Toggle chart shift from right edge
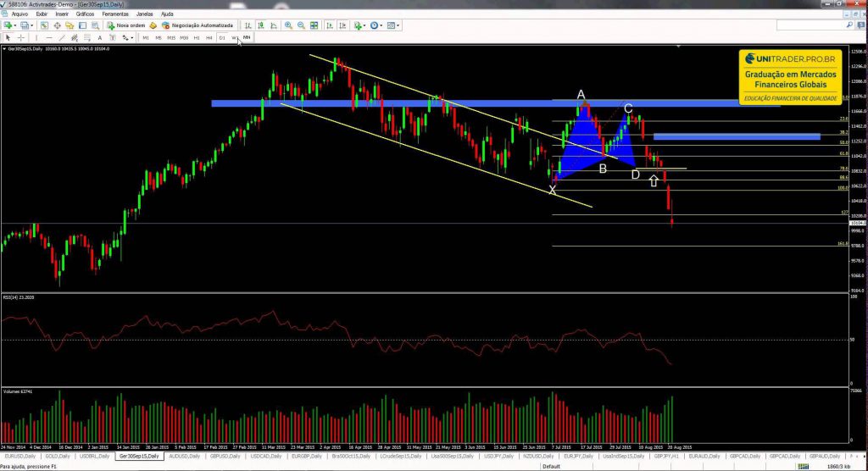The image size is (868, 471). (x=342, y=25)
